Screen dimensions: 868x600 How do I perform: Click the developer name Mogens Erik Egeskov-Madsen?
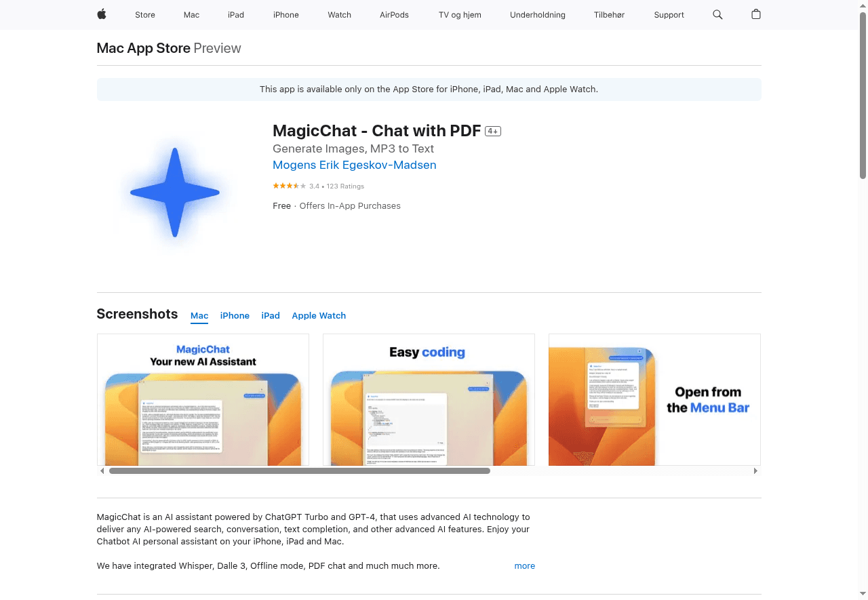point(354,165)
